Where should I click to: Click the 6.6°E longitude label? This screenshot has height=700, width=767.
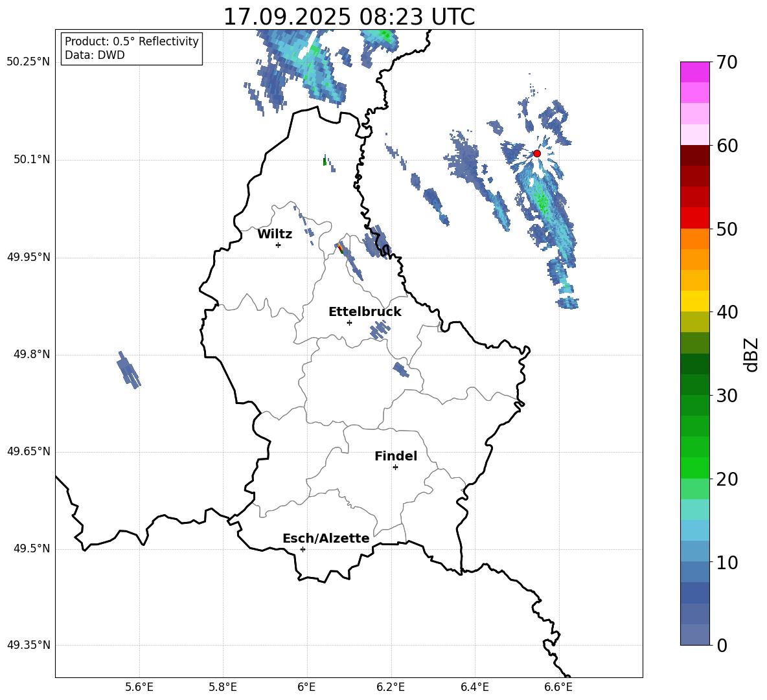[x=558, y=687]
